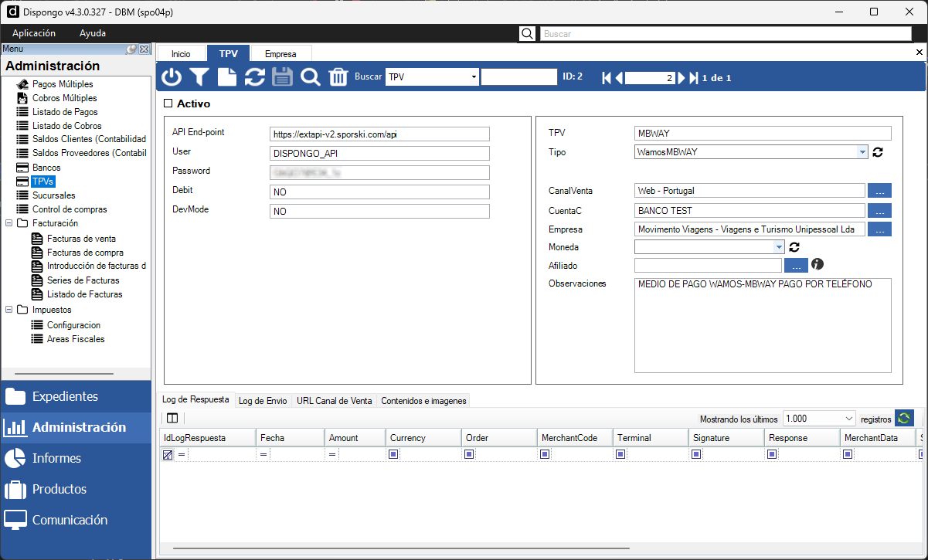This screenshot has height=560, width=928.
Task: Switch to the Empresa tab
Action: point(280,54)
